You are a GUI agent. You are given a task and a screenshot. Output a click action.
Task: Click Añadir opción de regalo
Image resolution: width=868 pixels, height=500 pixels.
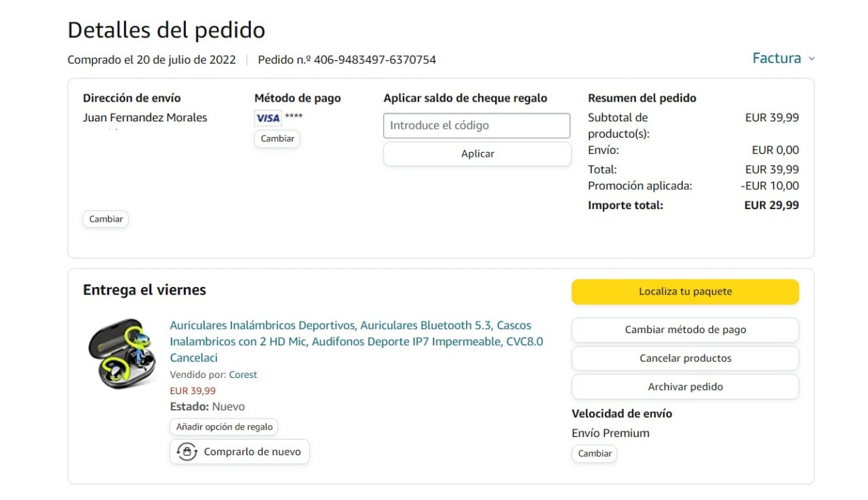[x=224, y=427]
